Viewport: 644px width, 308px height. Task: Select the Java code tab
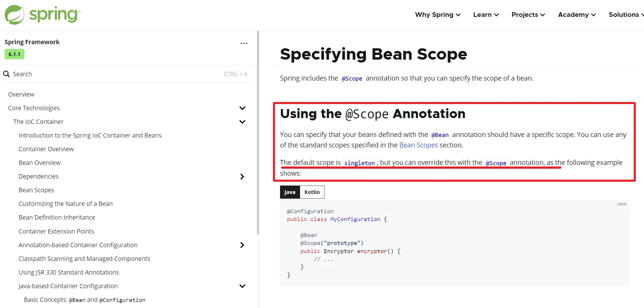tap(290, 192)
